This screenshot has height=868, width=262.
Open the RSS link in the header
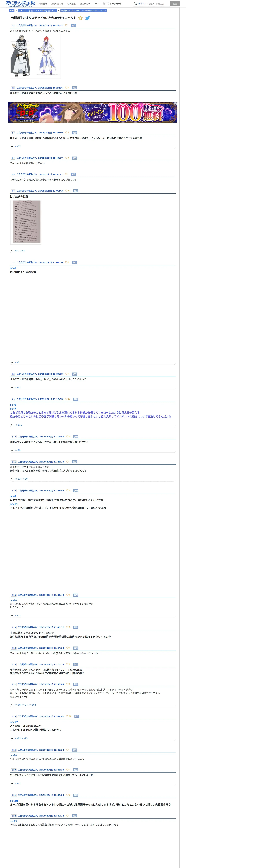97,4
